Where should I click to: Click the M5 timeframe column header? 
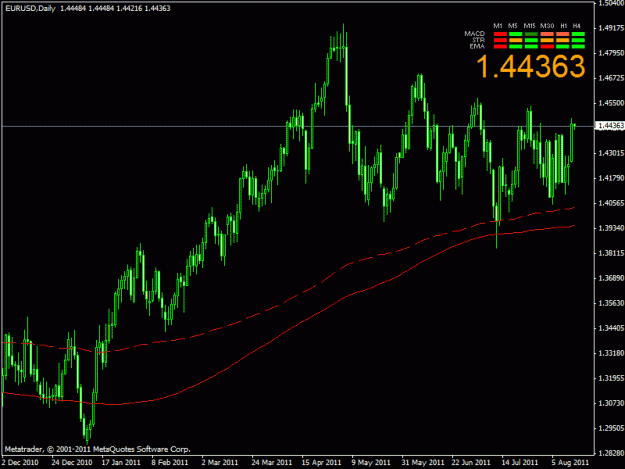pos(513,26)
